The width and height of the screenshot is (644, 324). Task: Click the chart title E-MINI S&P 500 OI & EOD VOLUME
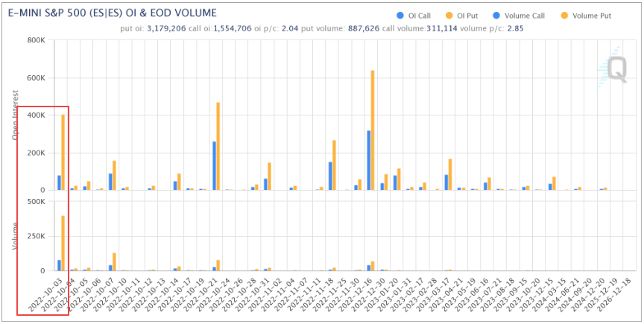(113, 13)
